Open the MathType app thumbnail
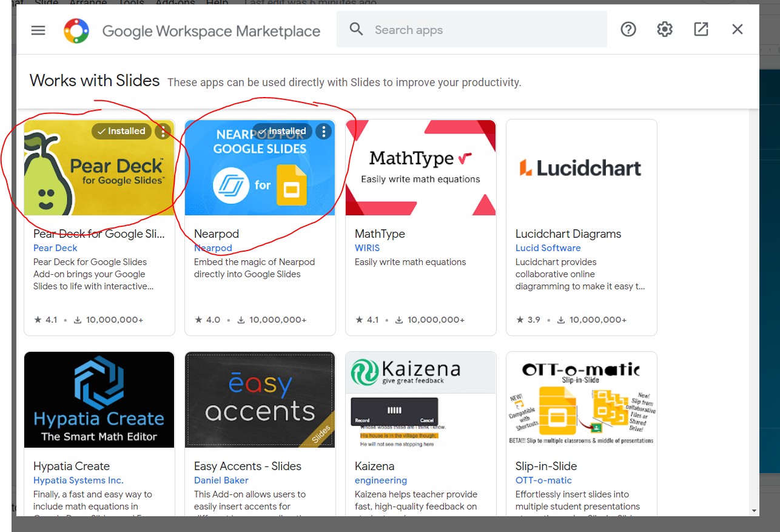Image resolution: width=780 pixels, height=532 pixels. [421, 167]
